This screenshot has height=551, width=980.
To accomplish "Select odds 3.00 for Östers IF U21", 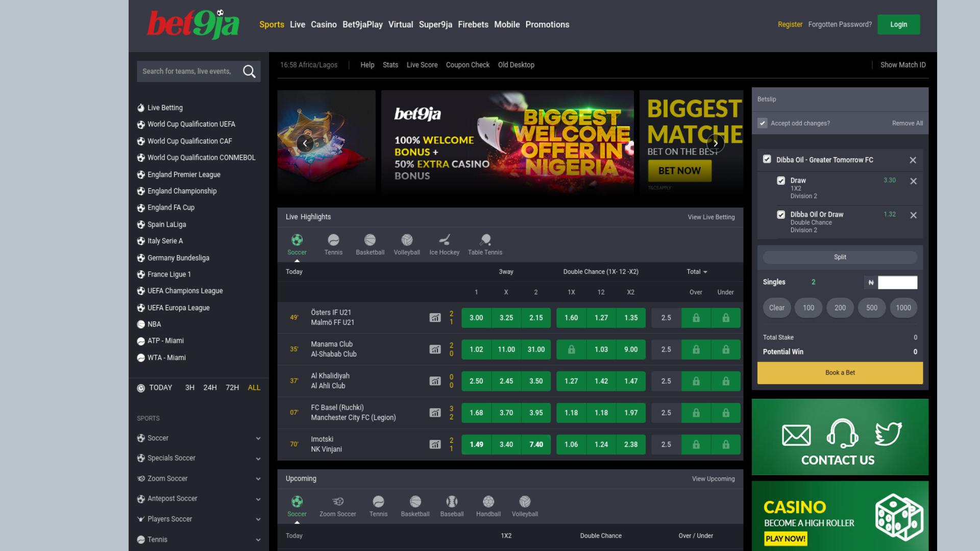I will click(476, 318).
